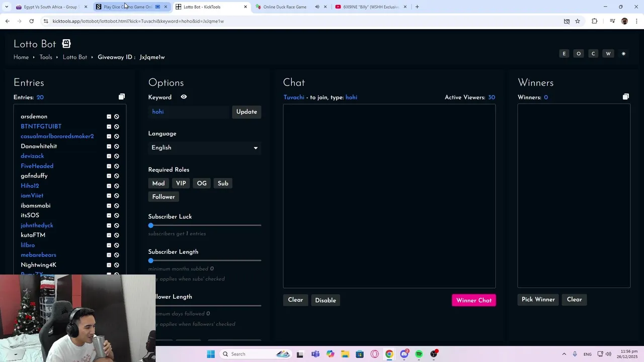Ban itsSOS using the block icon

coord(116,216)
